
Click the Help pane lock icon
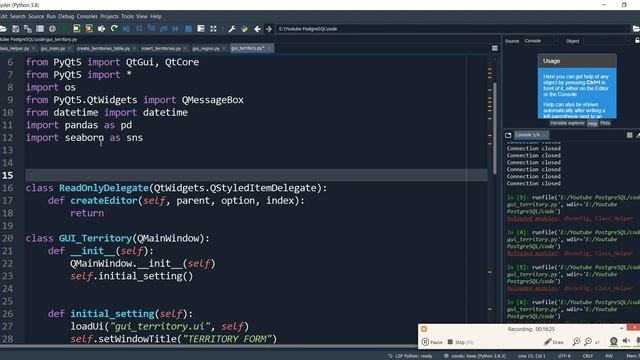pyautogui.click(x=637, y=40)
